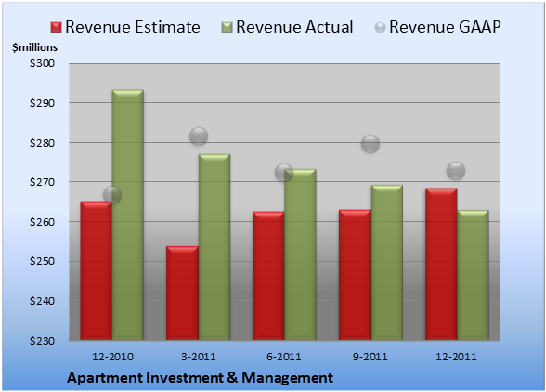Click the '$millions' axis unit label

34,47
